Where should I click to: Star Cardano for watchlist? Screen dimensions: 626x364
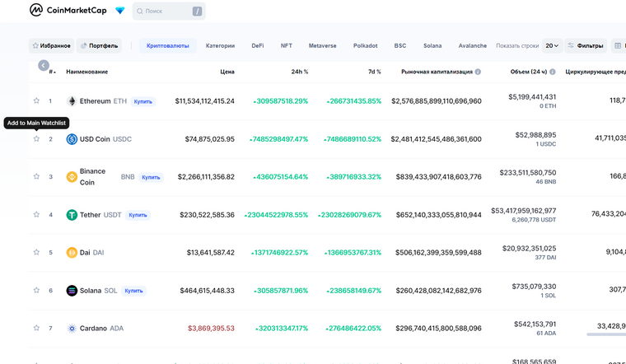click(x=36, y=328)
